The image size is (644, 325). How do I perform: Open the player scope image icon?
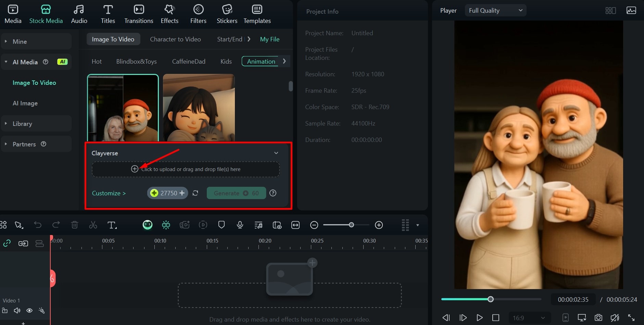pyautogui.click(x=631, y=11)
